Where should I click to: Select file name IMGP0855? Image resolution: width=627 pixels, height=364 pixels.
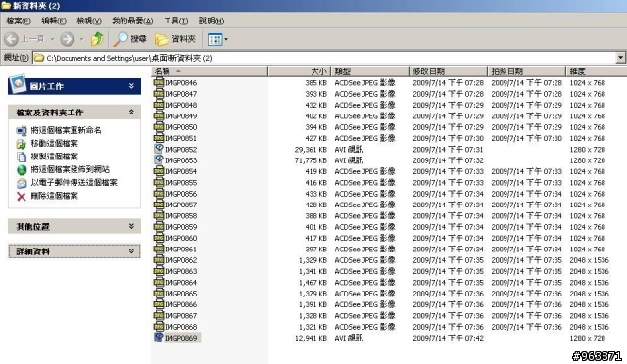(180, 183)
